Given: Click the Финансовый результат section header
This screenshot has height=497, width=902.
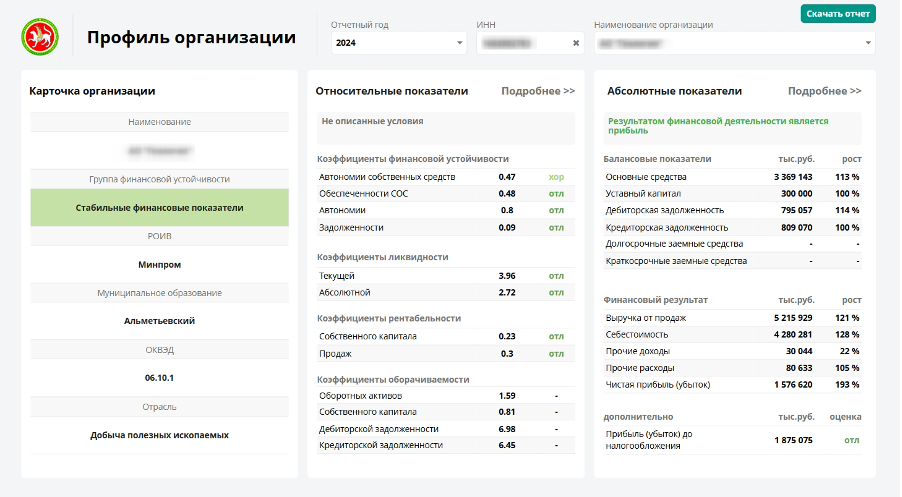Looking at the screenshot, I should [x=655, y=300].
